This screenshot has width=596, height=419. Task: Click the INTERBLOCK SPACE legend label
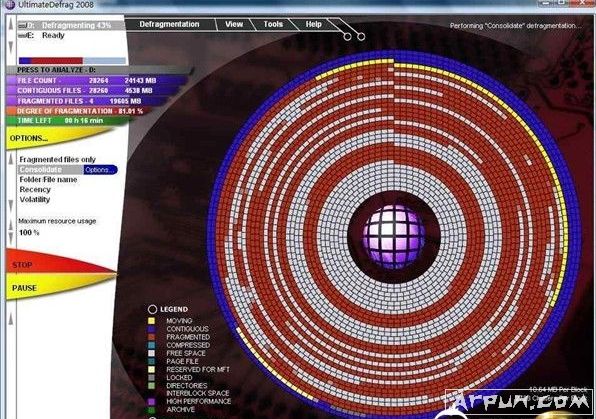click(x=198, y=394)
